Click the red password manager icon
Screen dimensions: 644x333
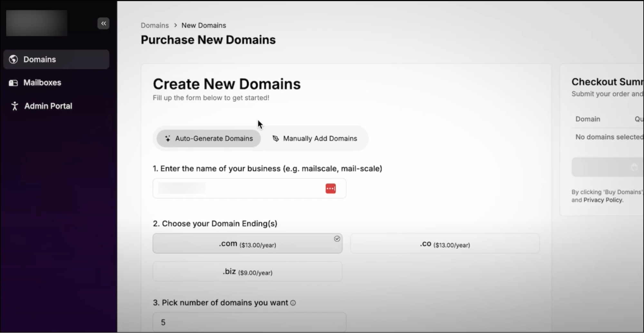point(331,188)
